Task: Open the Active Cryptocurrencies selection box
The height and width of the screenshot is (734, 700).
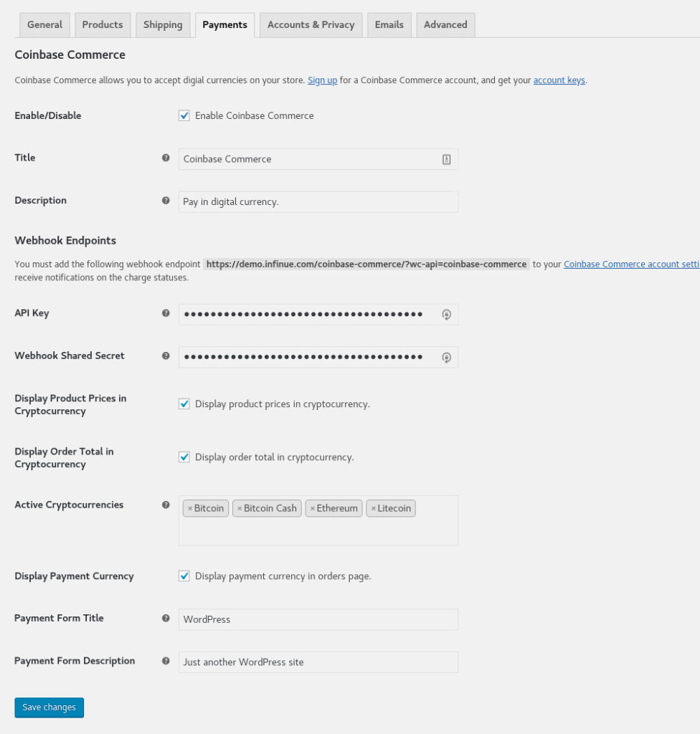Action: 318,530
